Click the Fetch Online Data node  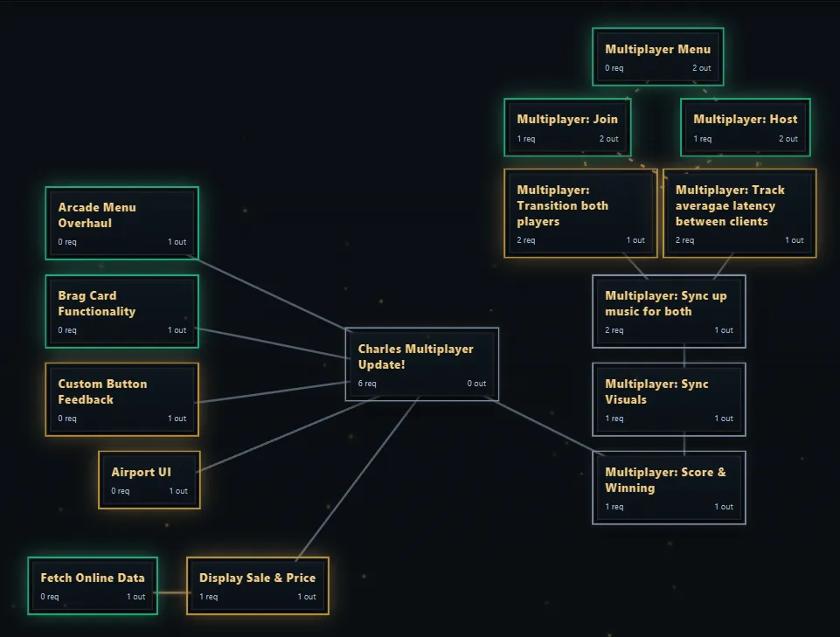tap(93, 585)
